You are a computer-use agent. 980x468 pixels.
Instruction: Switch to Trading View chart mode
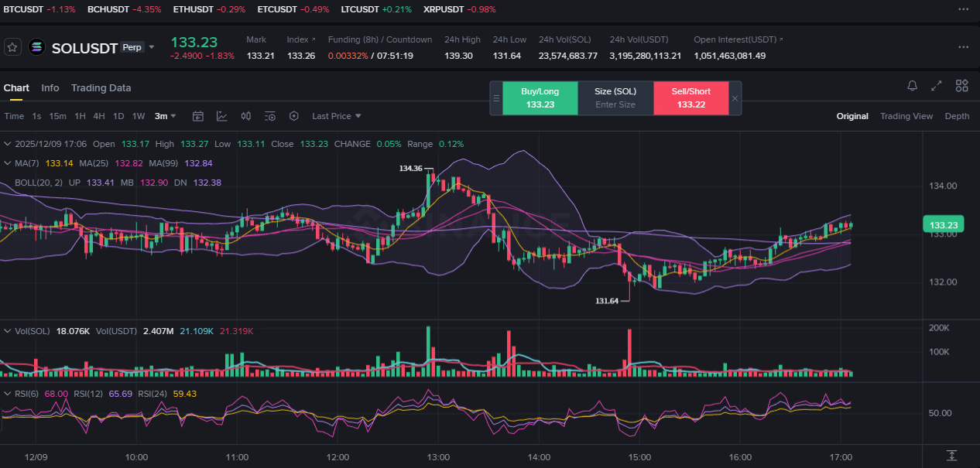click(906, 116)
